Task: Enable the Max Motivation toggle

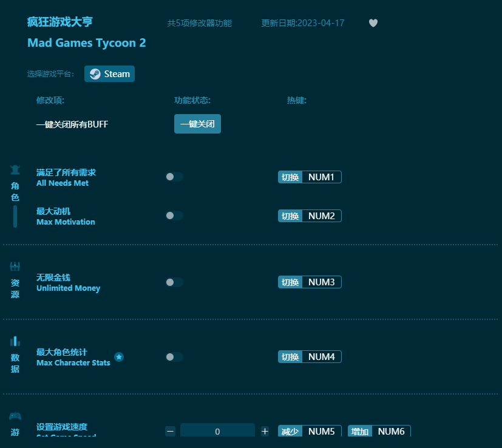Action: (174, 215)
